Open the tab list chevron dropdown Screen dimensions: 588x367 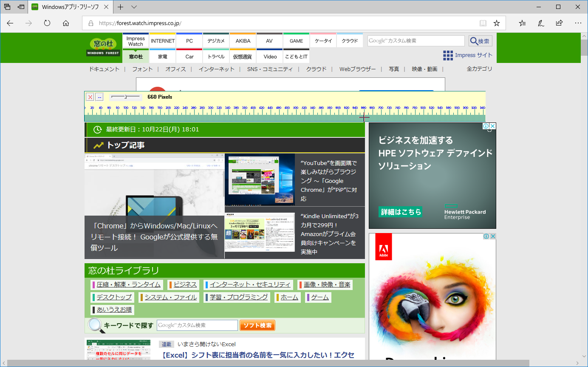pos(134,7)
